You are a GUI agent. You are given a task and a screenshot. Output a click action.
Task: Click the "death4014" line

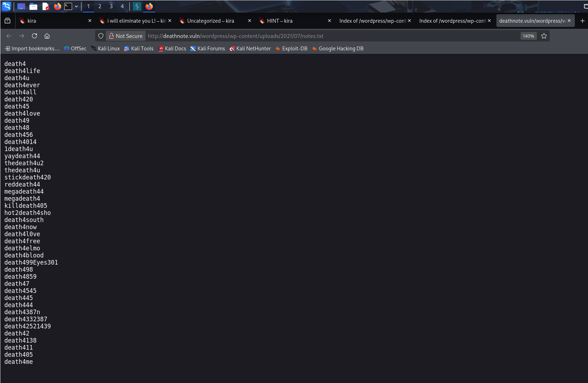coord(21,142)
